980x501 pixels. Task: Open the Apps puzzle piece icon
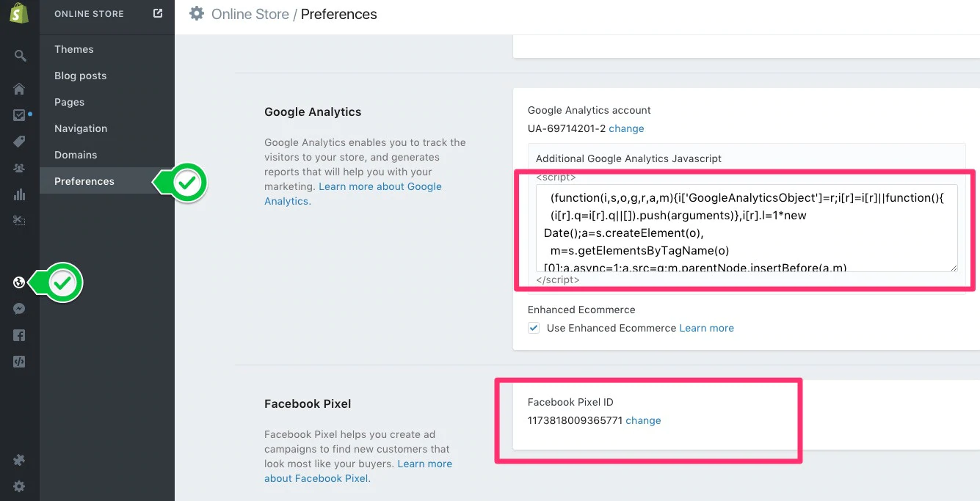(x=19, y=460)
